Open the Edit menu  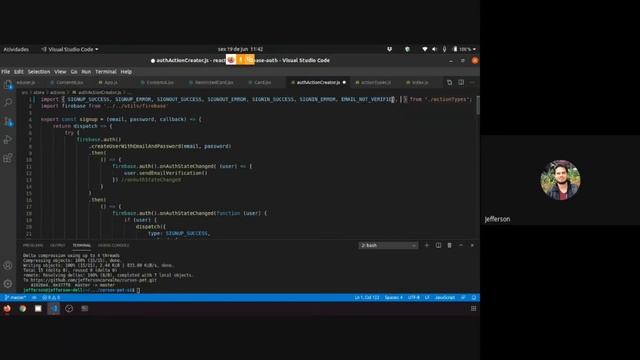pyautogui.click(x=19, y=71)
